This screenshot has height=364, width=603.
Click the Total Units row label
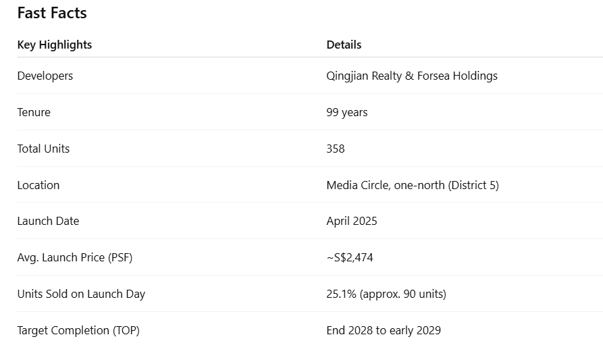coord(43,149)
